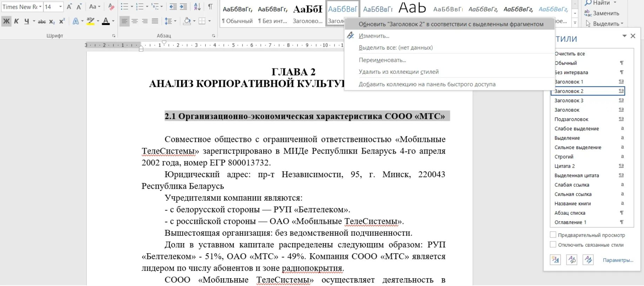Viewport: 644px width, 286px height.
Task: Open change case Aa dropdown
Action: click(94, 7)
